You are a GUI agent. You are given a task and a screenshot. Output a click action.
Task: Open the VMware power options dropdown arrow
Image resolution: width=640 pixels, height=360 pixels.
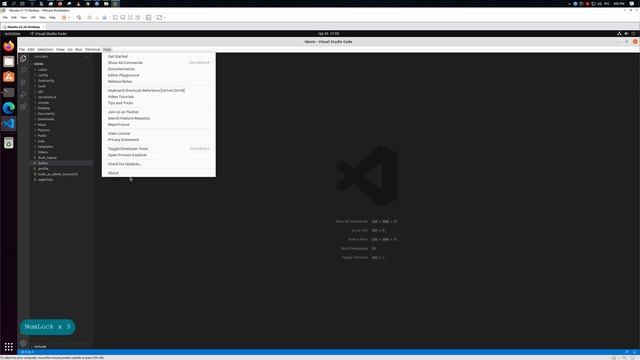(x=69, y=18)
